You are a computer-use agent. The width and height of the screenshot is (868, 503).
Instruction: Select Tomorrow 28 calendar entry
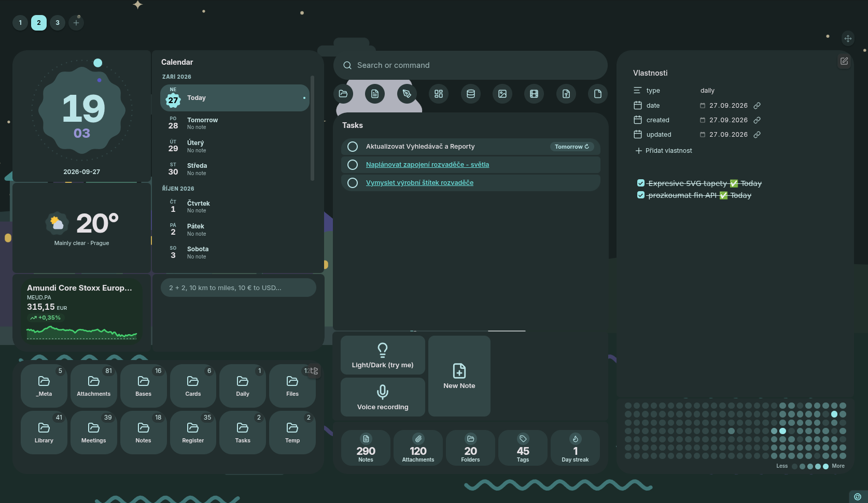(x=235, y=123)
